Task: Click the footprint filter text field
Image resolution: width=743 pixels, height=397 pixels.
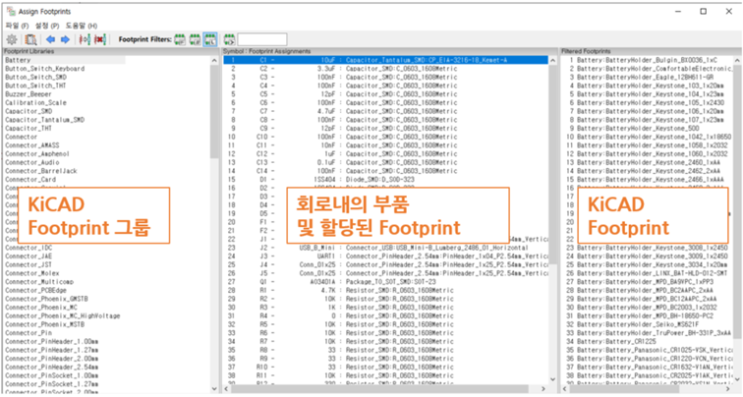Action: [262, 40]
